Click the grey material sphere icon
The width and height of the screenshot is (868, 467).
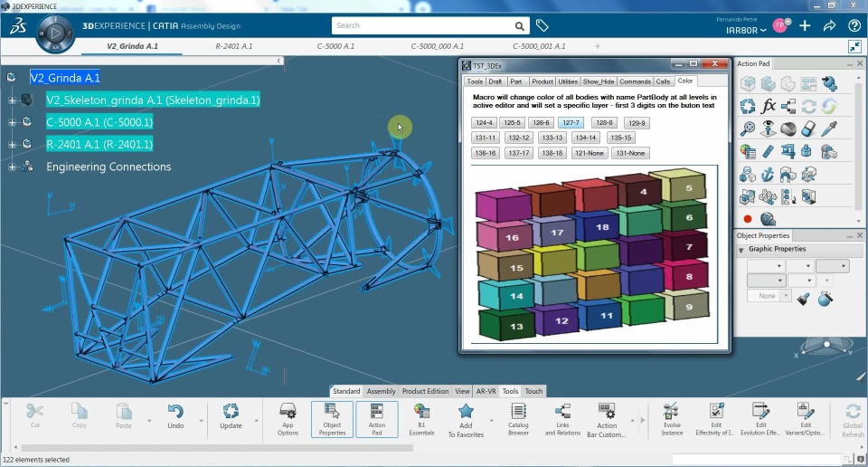(x=788, y=129)
